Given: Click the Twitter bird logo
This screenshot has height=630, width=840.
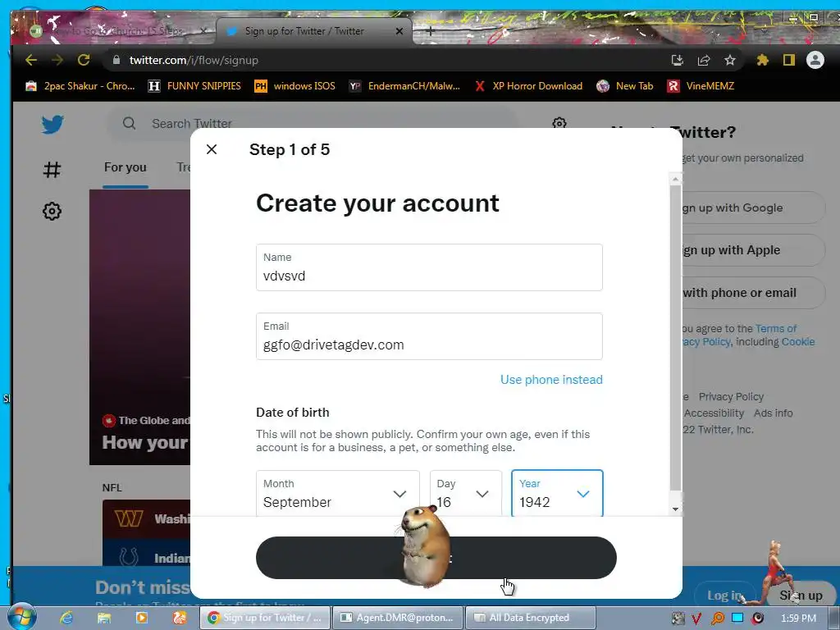Looking at the screenshot, I should tap(52, 125).
